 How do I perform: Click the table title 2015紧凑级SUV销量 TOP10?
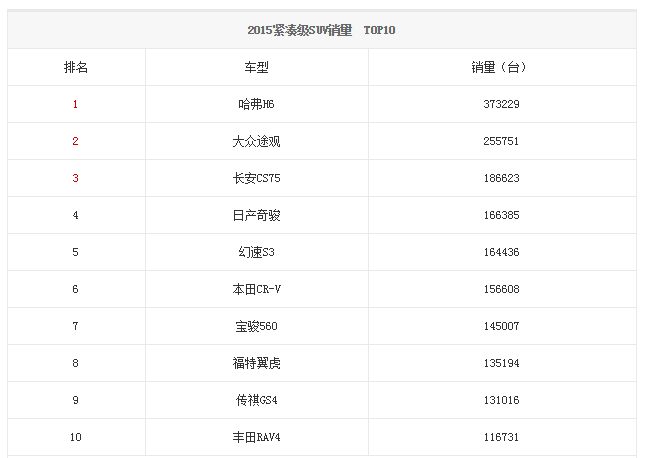point(321,30)
